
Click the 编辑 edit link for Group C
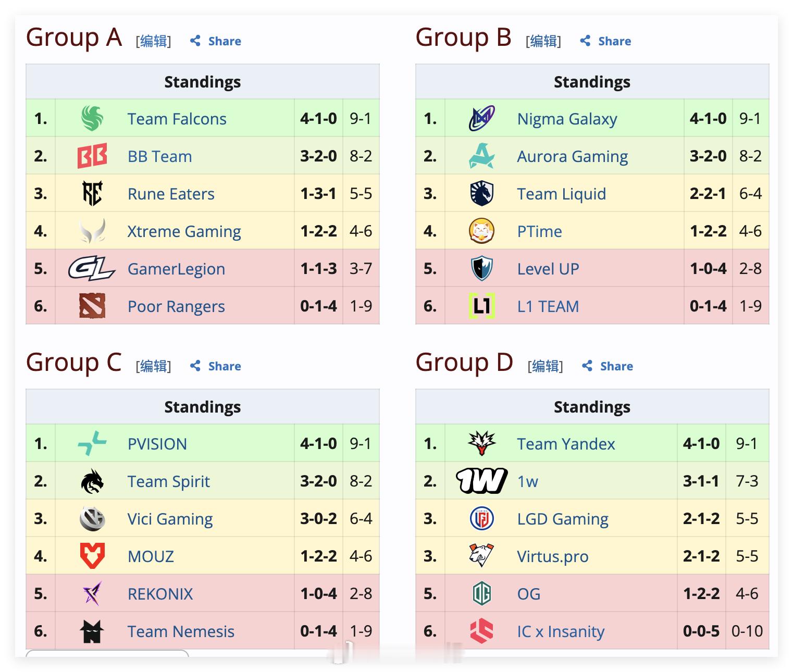pyautogui.click(x=154, y=366)
